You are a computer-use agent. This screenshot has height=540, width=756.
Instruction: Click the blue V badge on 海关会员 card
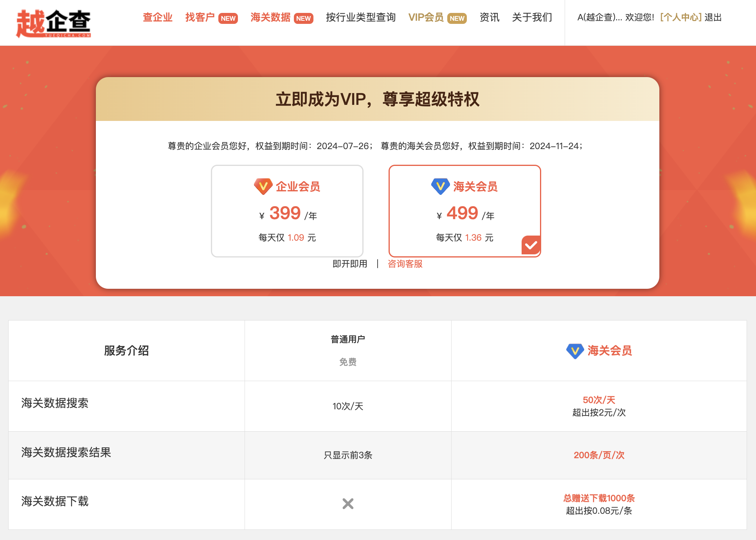(x=441, y=186)
